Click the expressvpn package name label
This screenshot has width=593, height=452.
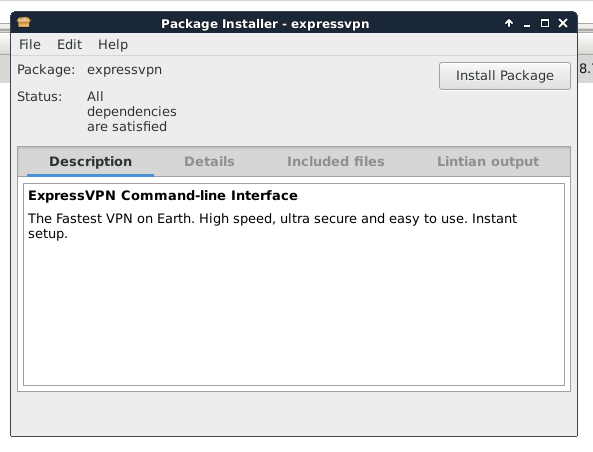(124, 70)
